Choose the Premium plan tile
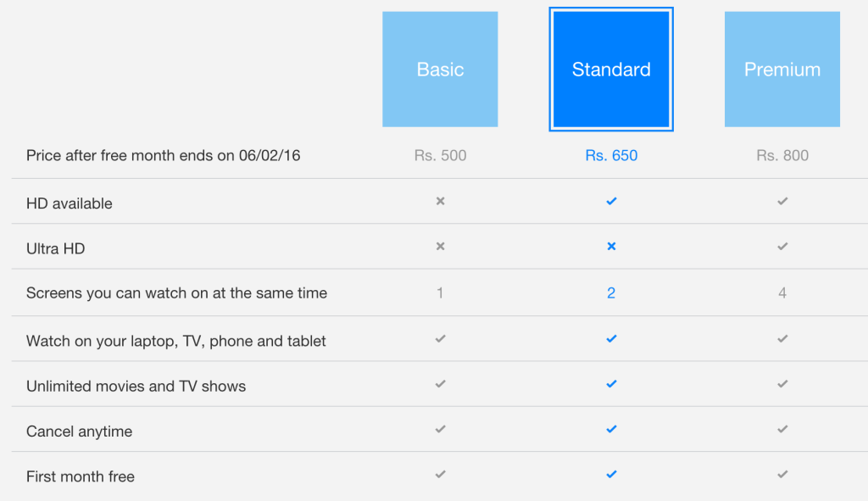This screenshot has width=868, height=501. (782, 70)
